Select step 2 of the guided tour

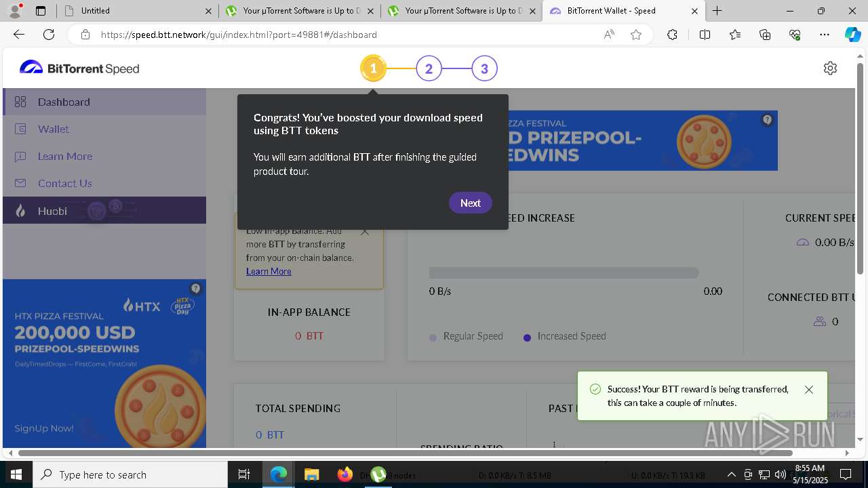(429, 68)
